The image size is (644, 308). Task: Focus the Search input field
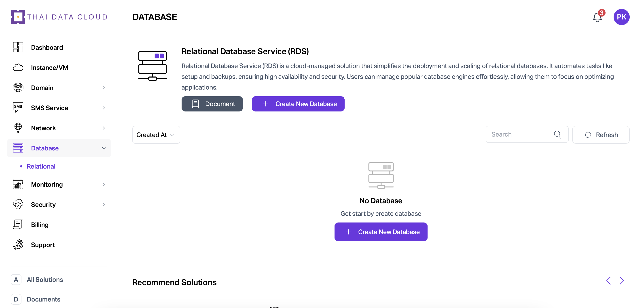click(527, 134)
